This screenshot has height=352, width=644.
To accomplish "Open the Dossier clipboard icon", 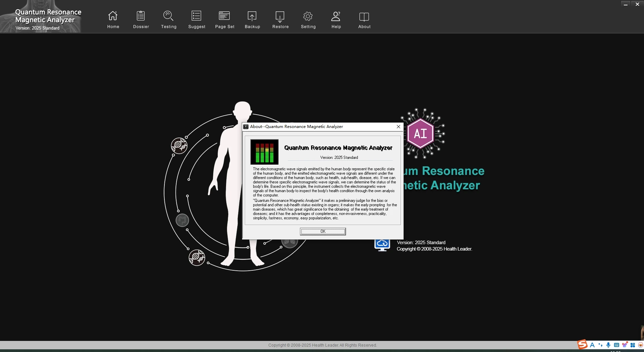I will coord(141,19).
